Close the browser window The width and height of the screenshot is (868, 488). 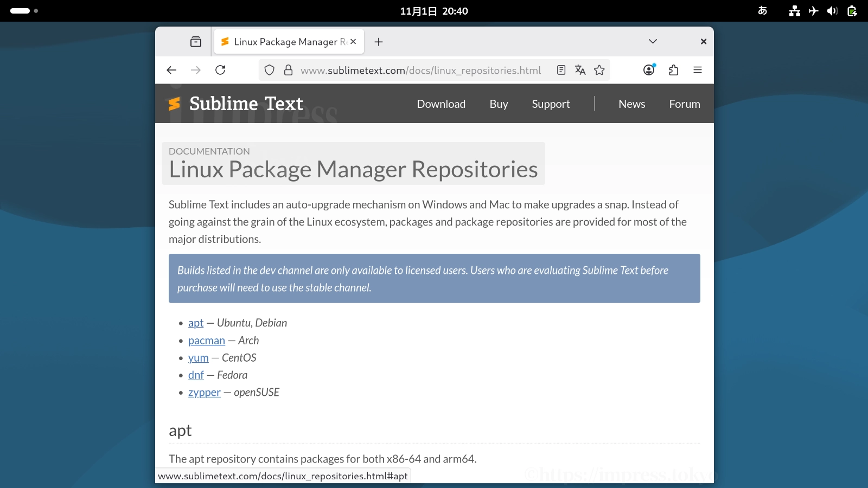[704, 42]
